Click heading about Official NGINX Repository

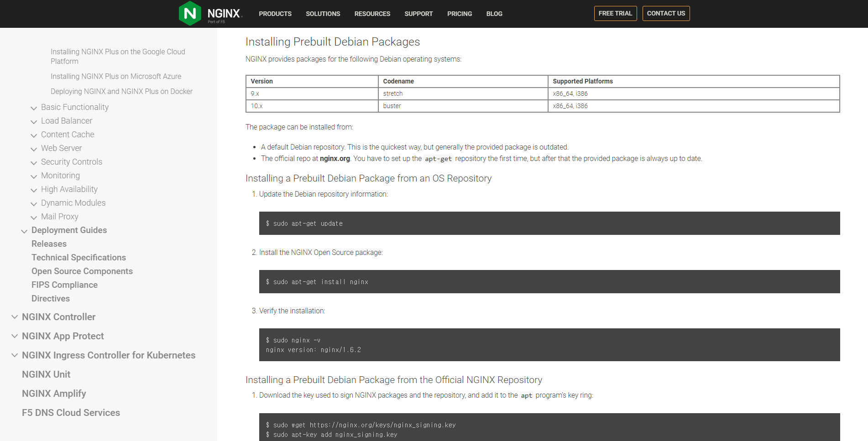click(x=394, y=380)
